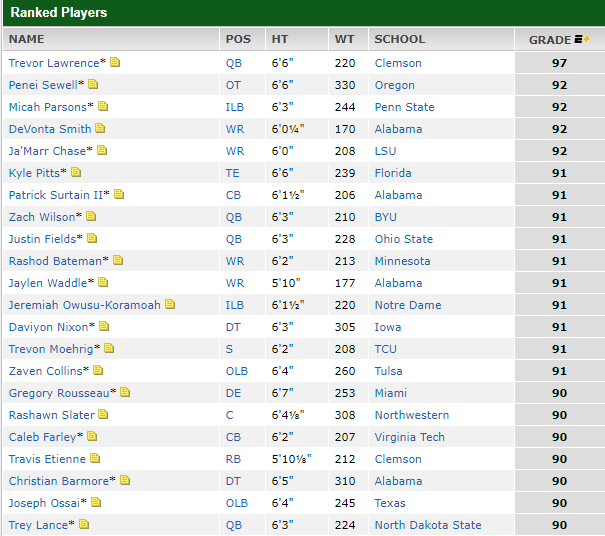
Task: Sort players by the POS column header
Action: tap(239, 40)
